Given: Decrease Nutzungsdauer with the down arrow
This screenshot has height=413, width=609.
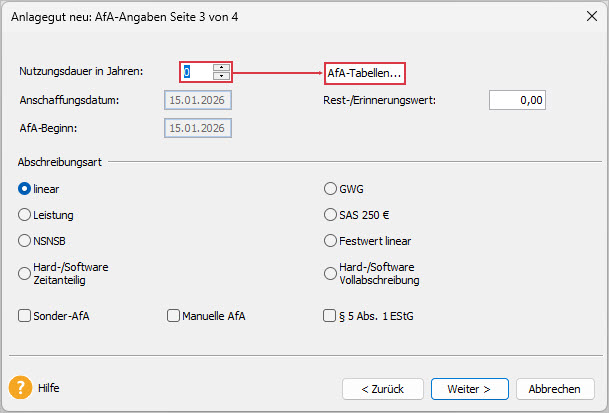Looking at the screenshot, I should 221,76.
